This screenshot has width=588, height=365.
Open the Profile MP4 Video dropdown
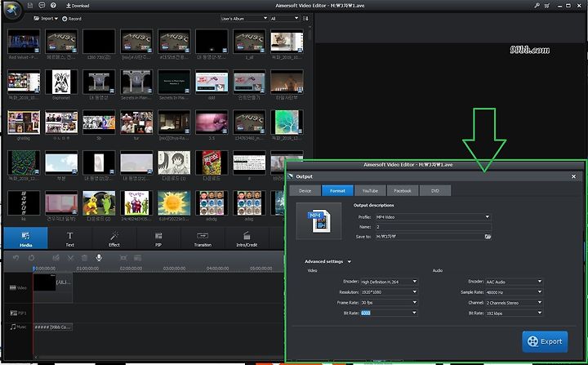(433, 217)
